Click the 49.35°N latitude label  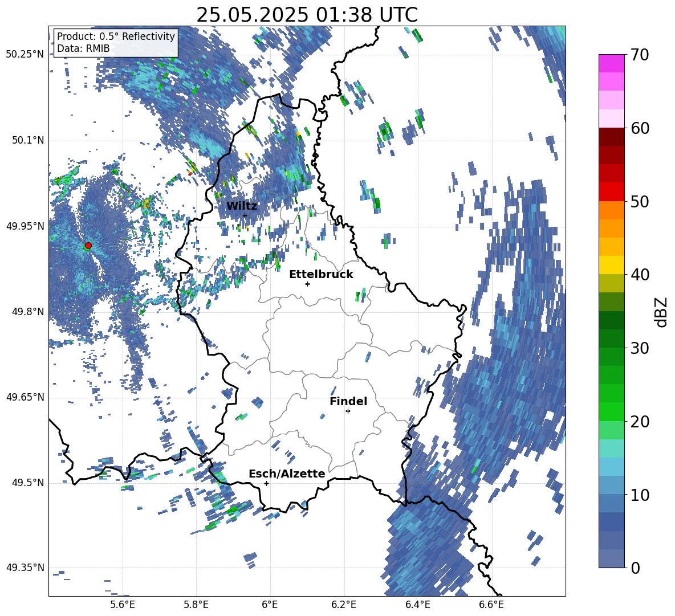pos(25,568)
